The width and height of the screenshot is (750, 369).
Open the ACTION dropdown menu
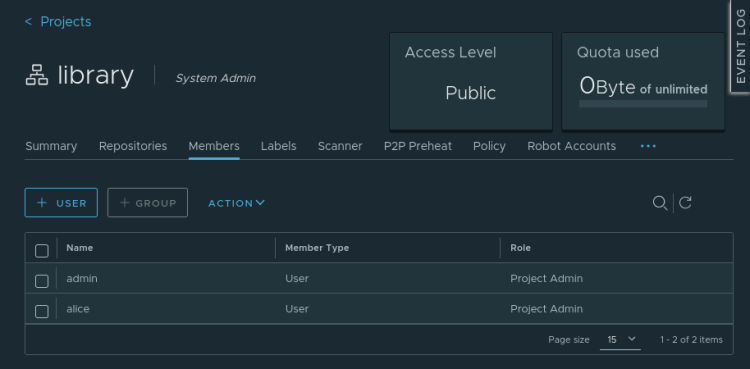coord(236,203)
